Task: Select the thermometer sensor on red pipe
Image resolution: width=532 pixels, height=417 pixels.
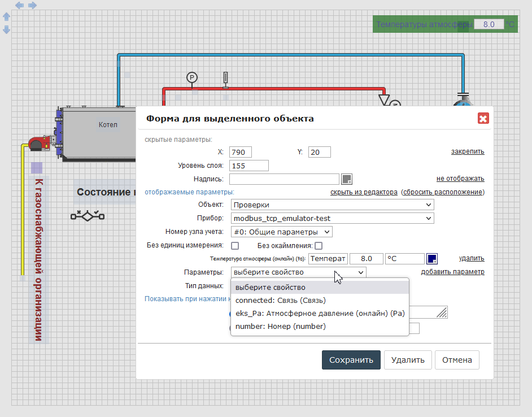Action: (x=225, y=80)
